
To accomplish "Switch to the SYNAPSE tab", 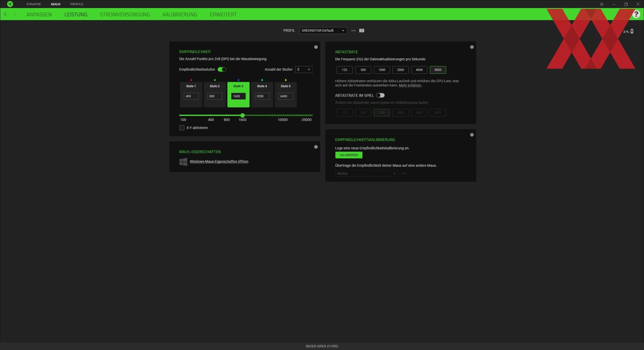I will (34, 4).
